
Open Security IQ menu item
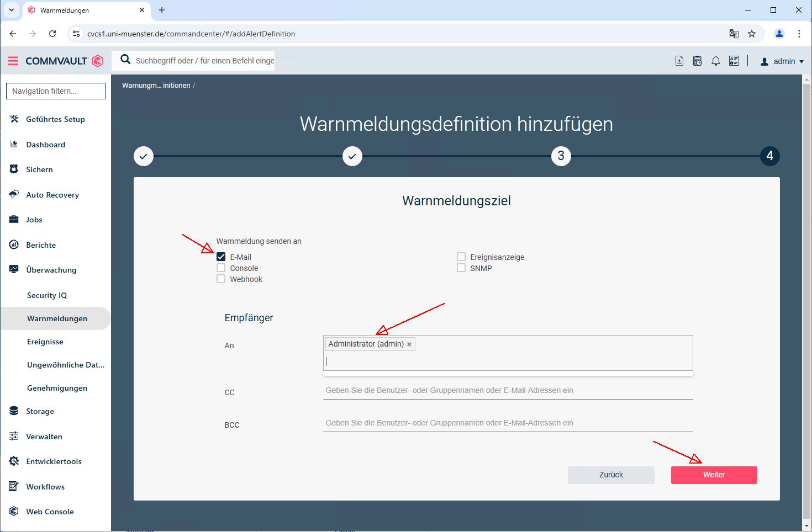[x=47, y=295]
